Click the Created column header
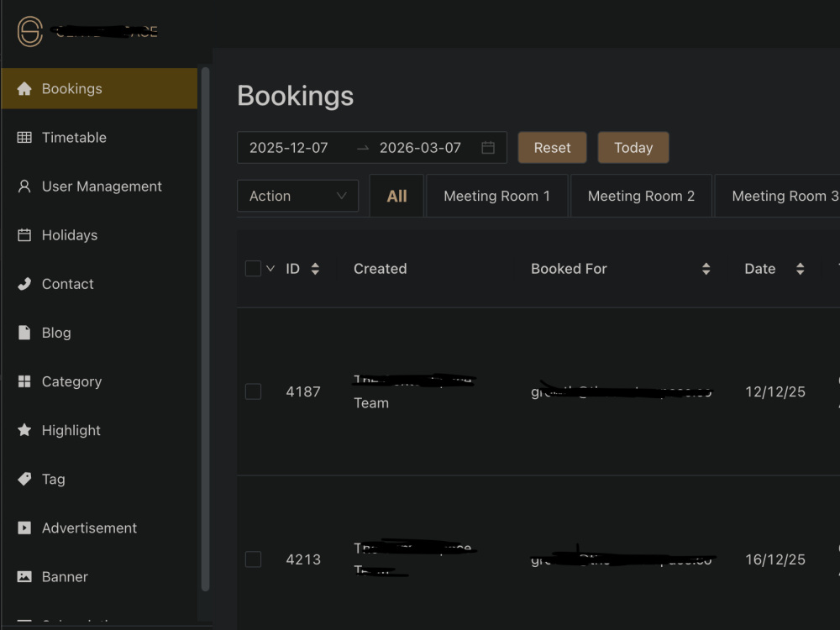This screenshot has height=630, width=840. (381, 269)
